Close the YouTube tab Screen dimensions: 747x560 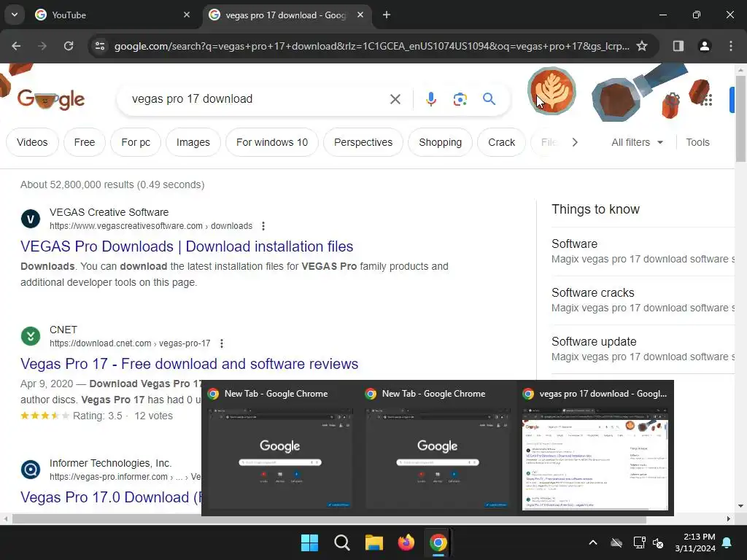pos(187,15)
